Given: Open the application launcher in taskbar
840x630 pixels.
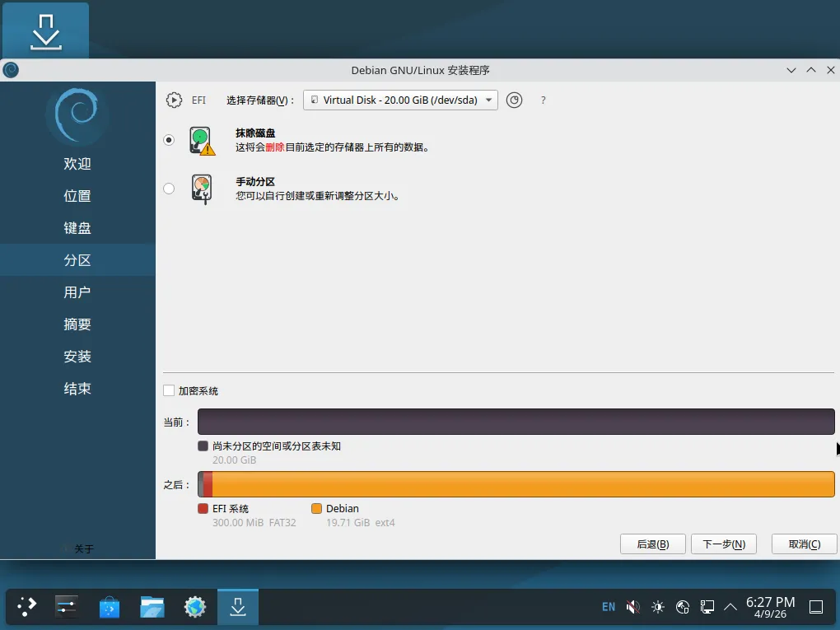Looking at the screenshot, I should pos(26,607).
